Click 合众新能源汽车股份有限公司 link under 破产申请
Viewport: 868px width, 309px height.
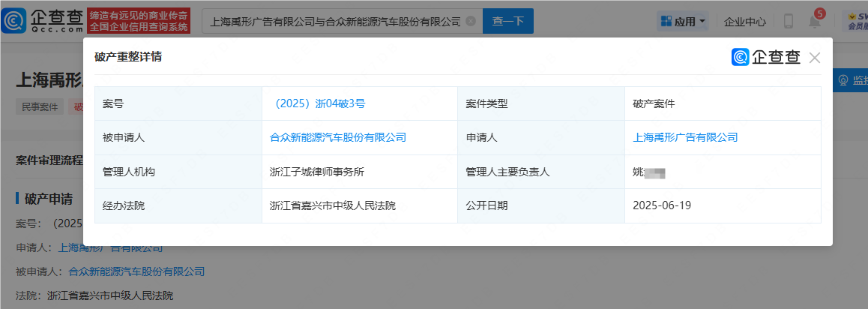(136, 271)
